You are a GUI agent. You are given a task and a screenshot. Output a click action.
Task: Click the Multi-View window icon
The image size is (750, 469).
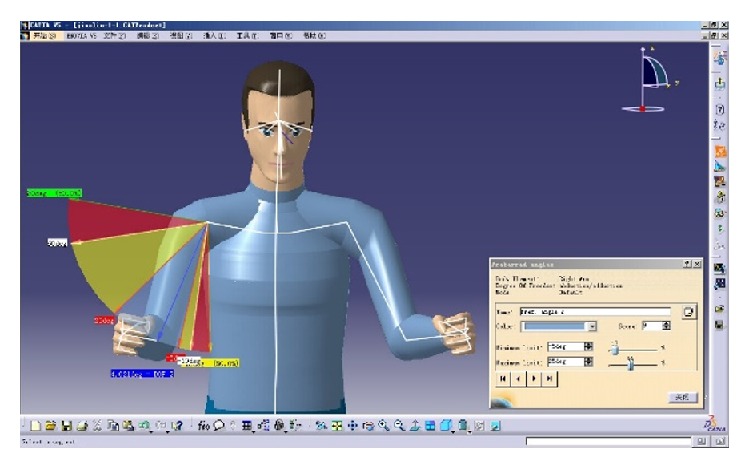(x=430, y=425)
